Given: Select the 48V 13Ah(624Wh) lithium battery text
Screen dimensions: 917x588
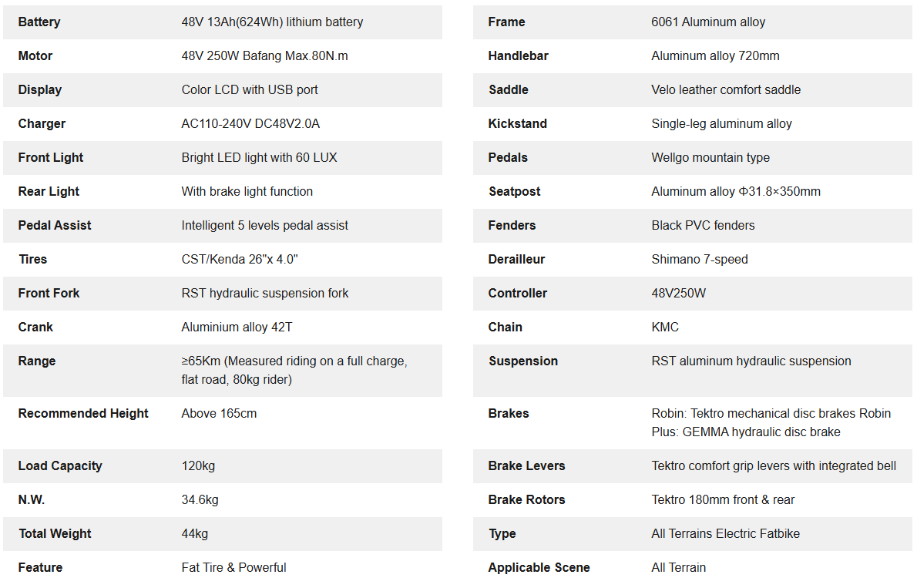Looking at the screenshot, I should point(272,22).
